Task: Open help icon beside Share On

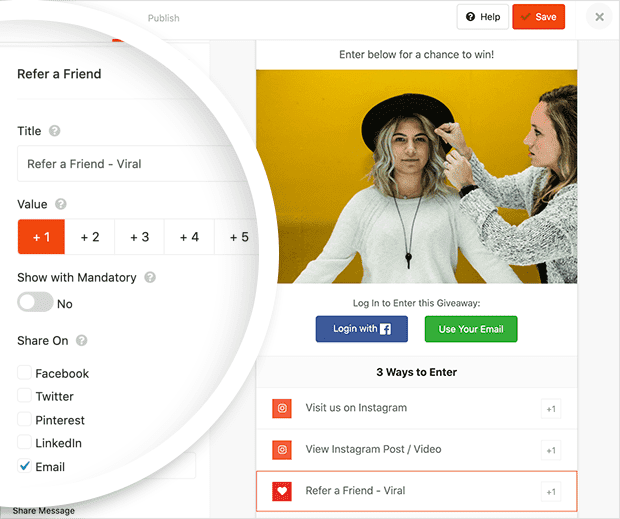Action: pyautogui.click(x=81, y=340)
